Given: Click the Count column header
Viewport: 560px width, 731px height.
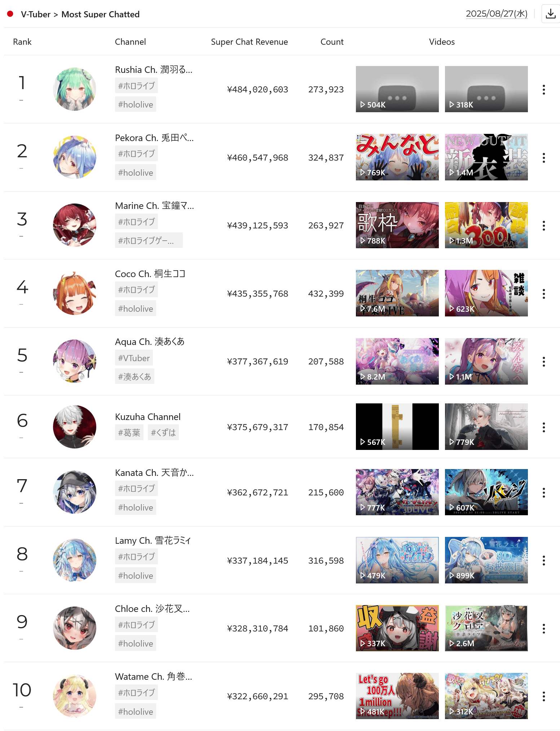Looking at the screenshot, I should click(332, 42).
